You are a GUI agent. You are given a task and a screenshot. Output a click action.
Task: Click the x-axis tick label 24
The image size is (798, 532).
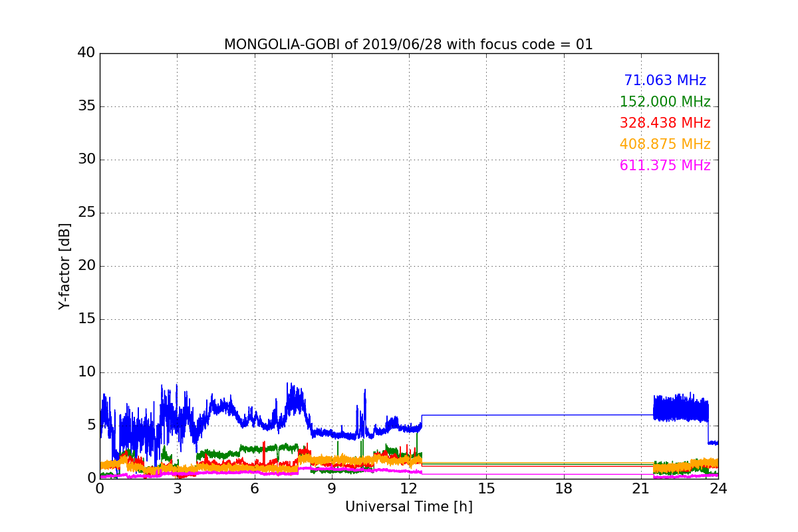(x=718, y=488)
